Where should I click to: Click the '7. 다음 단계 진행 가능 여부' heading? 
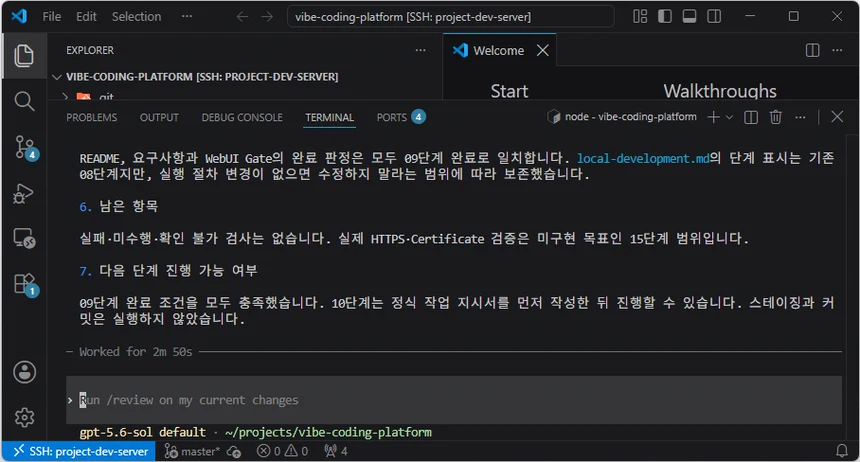tap(168, 271)
